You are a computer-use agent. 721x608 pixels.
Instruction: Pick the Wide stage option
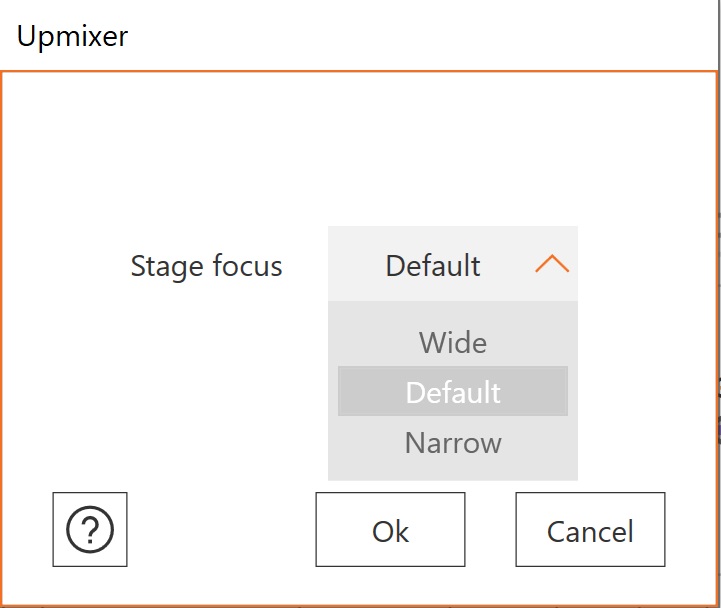point(453,343)
